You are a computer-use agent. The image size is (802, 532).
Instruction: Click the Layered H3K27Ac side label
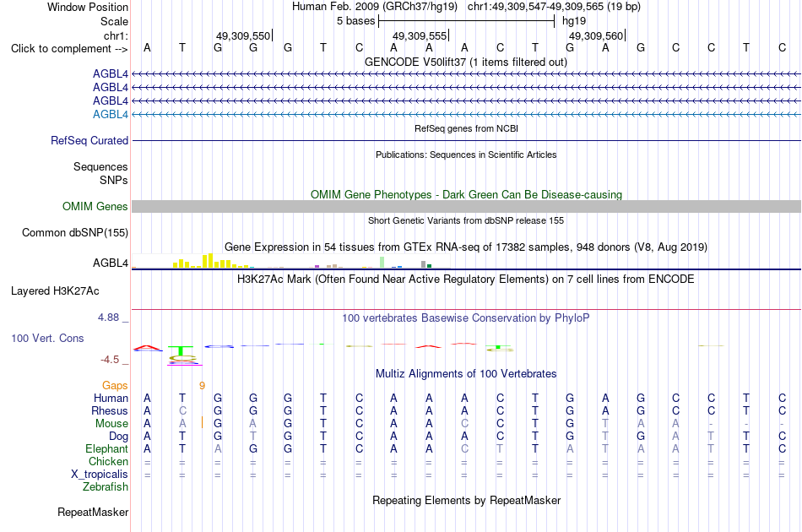click(55, 291)
